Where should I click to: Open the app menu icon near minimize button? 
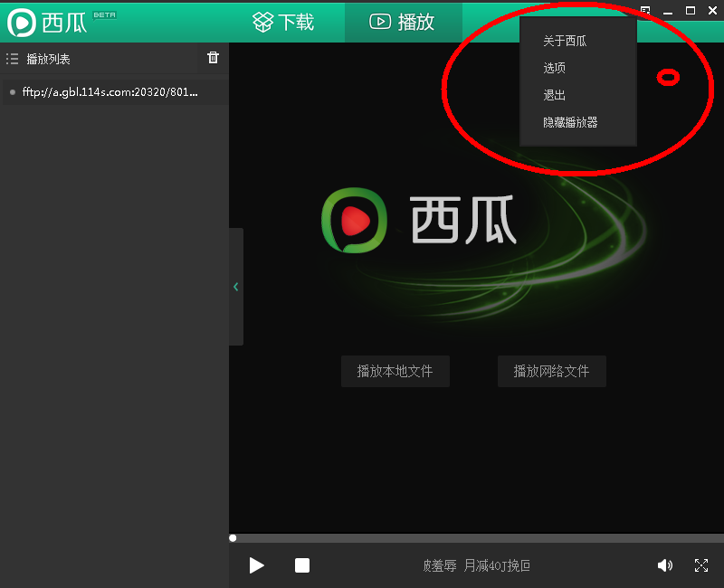(644, 10)
